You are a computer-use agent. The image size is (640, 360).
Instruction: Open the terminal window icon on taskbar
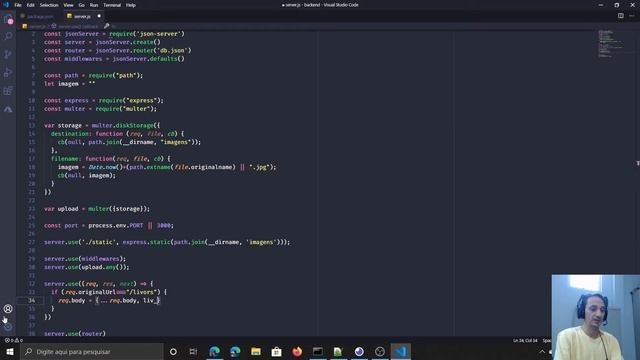(x=318, y=351)
